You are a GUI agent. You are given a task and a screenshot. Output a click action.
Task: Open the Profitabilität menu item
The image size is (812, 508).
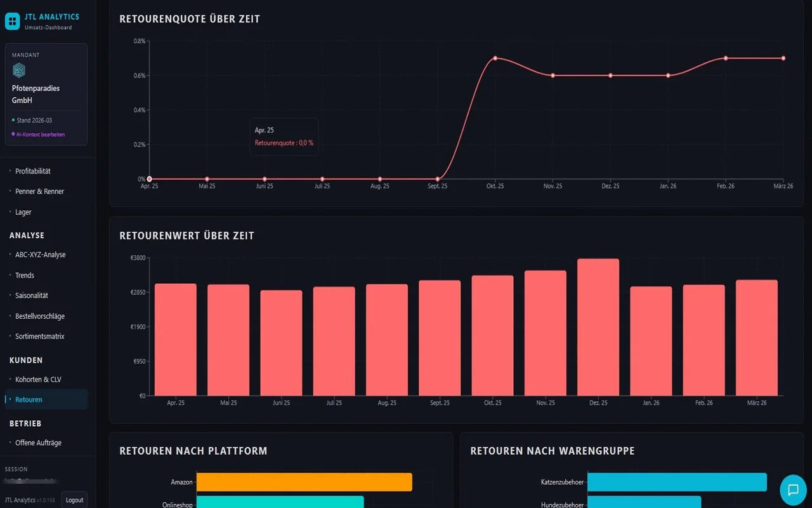click(33, 171)
